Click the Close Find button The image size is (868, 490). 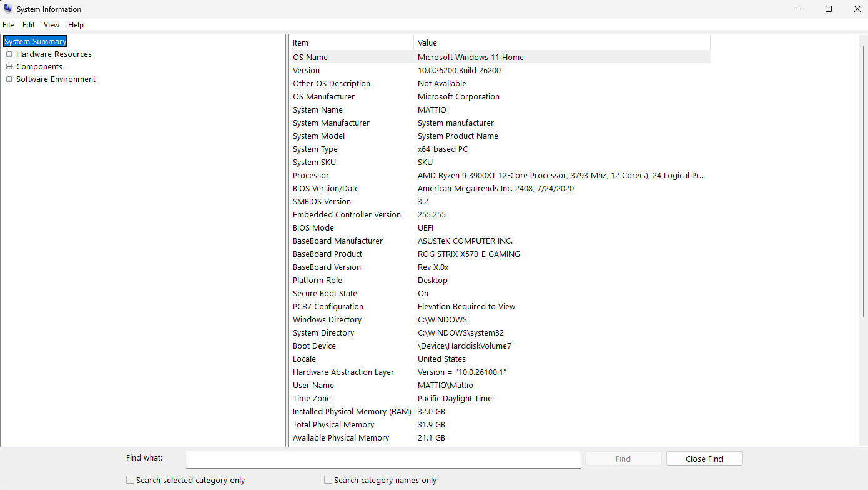coord(704,459)
